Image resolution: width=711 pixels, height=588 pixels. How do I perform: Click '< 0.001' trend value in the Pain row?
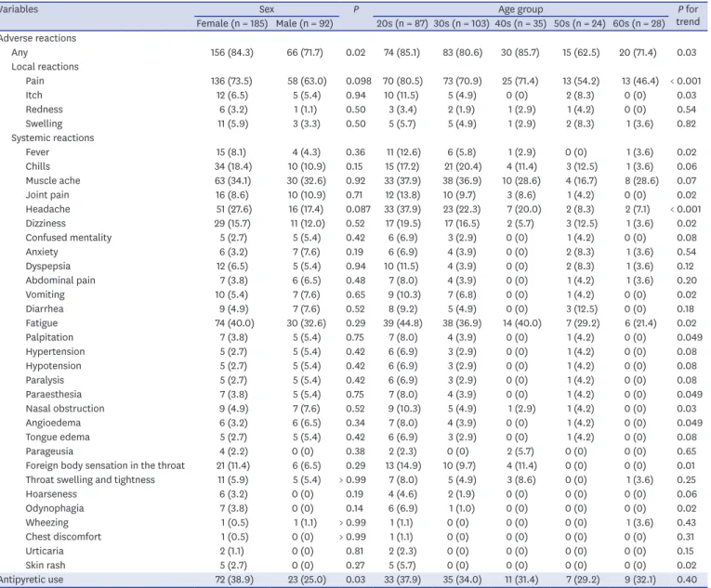coord(686,81)
